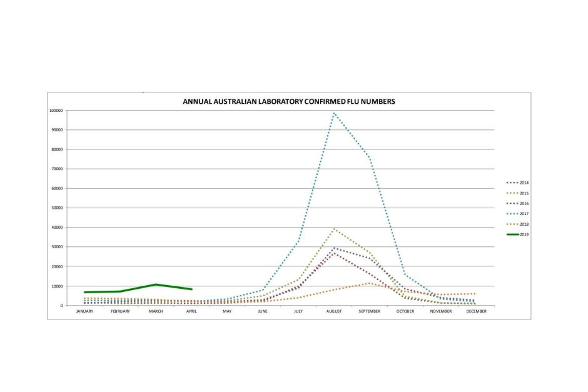Viewport: 588px width, 392px height.
Task: Select the 2017 line point at September
Action: pos(370,158)
